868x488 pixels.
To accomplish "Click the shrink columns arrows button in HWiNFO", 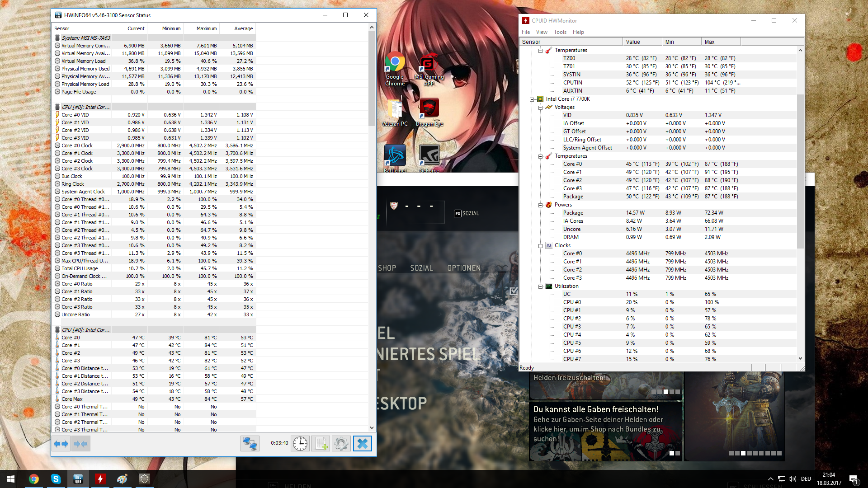I will pos(80,444).
